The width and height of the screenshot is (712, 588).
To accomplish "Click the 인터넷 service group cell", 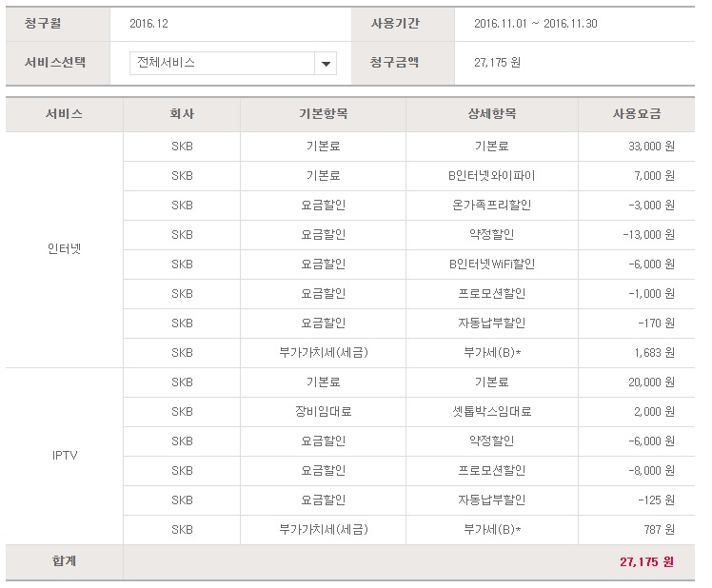I will [x=64, y=249].
